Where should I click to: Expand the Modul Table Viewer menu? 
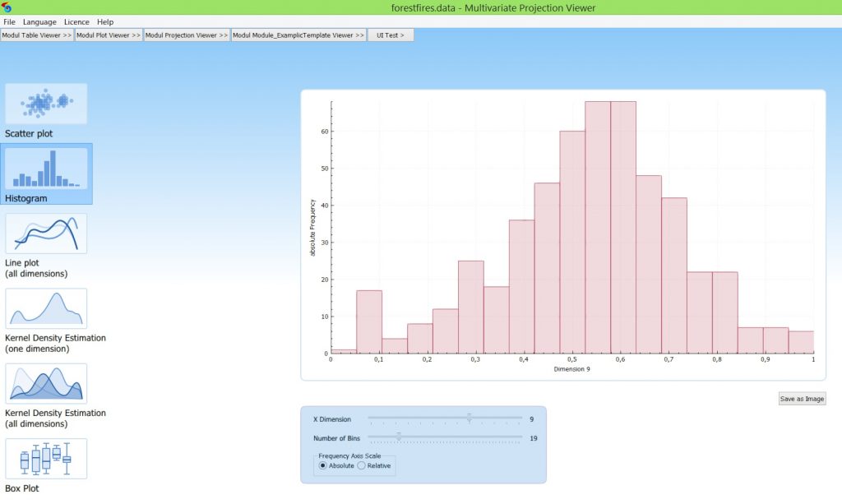[37, 35]
